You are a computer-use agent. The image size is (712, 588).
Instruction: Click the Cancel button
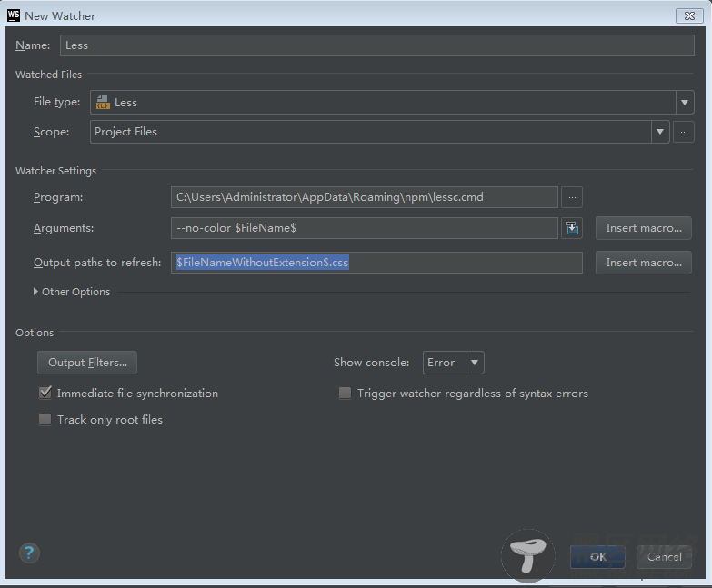[x=664, y=557]
